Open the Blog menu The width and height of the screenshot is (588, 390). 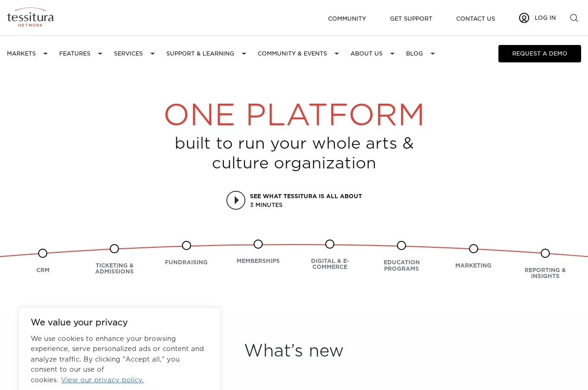[414, 54]
